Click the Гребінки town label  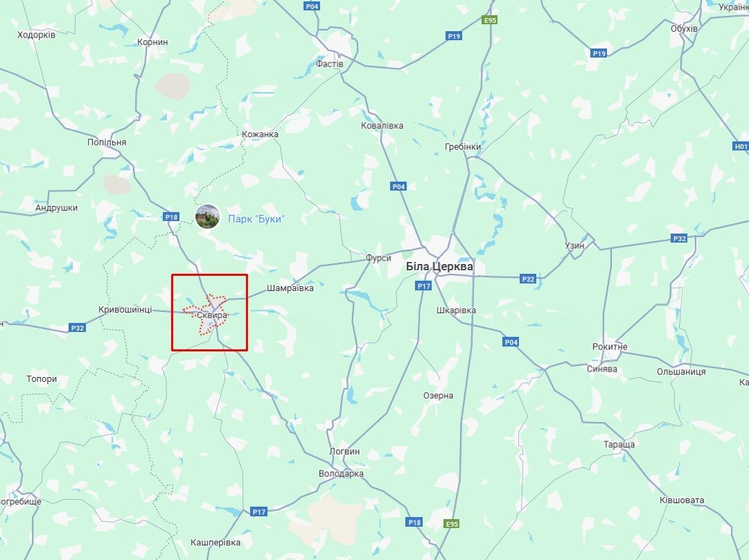[463, 147]
